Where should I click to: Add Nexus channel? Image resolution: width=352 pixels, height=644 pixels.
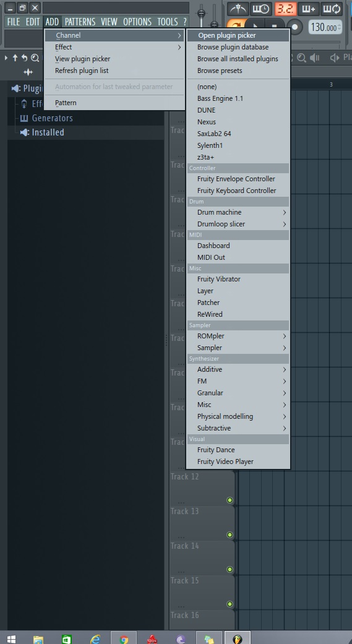click(x=238, y=122)
